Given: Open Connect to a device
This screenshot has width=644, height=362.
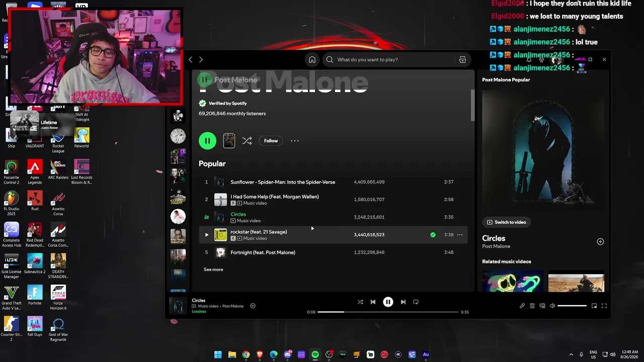Looking at the screenshot, I should tap(542, 306).
